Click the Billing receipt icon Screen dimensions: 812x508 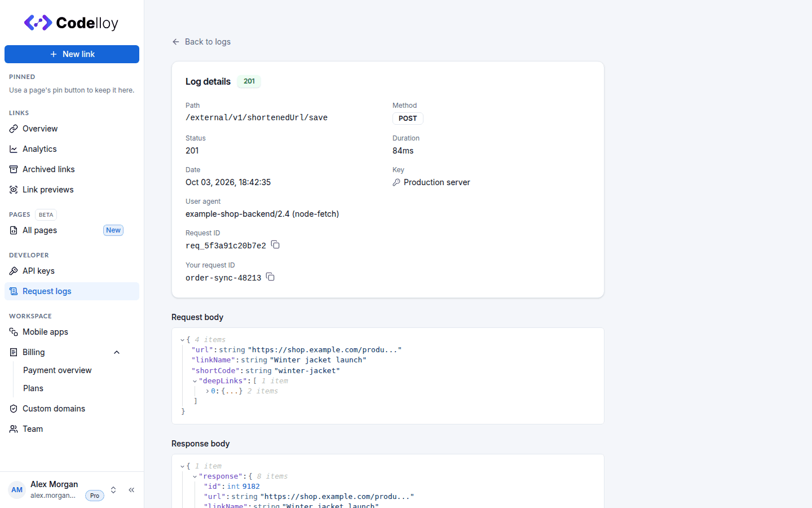14,352
